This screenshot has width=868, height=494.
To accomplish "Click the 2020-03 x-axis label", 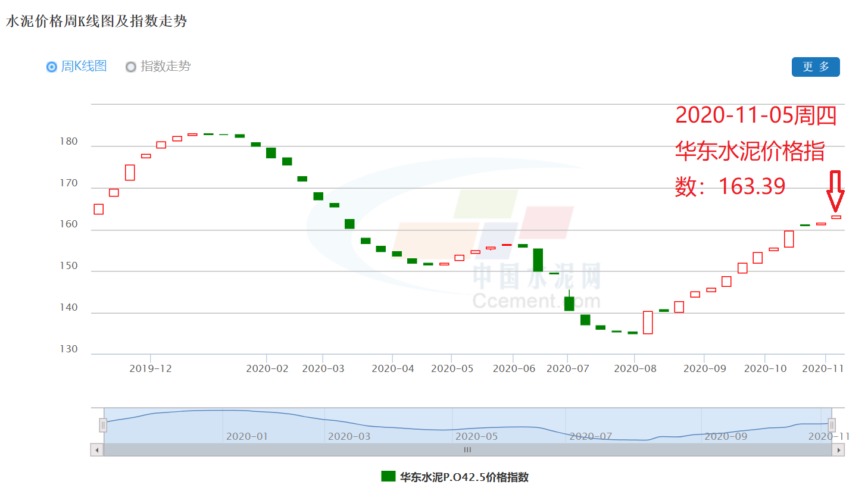I will (323, 368).
